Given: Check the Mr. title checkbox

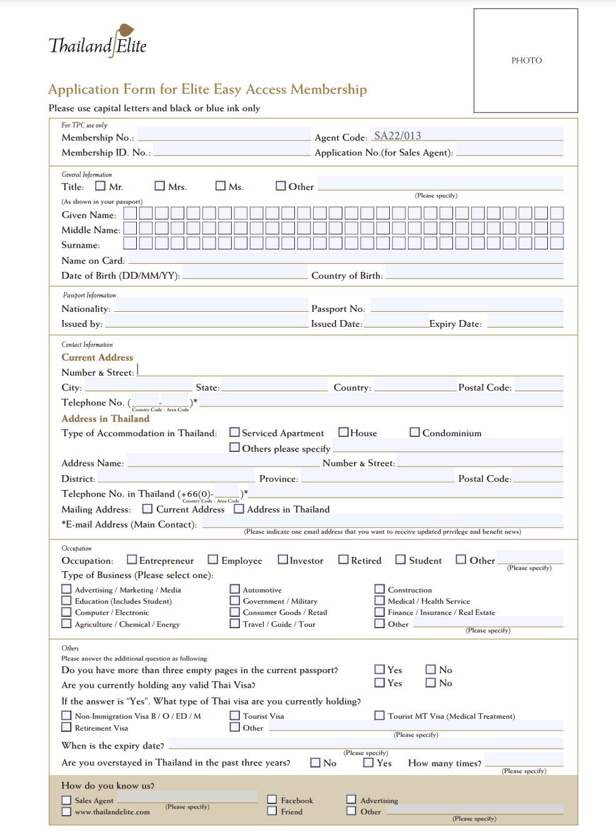Looking at the screenshot, I should click(100, 186).
